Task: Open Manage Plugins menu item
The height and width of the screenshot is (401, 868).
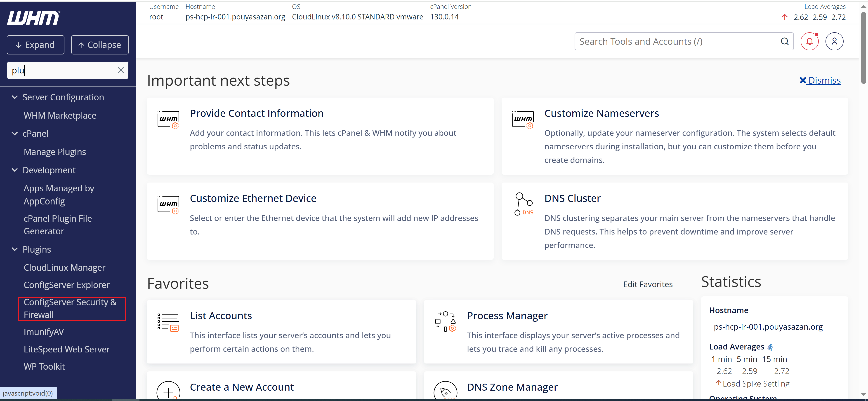Action: [x=55, y=152]
